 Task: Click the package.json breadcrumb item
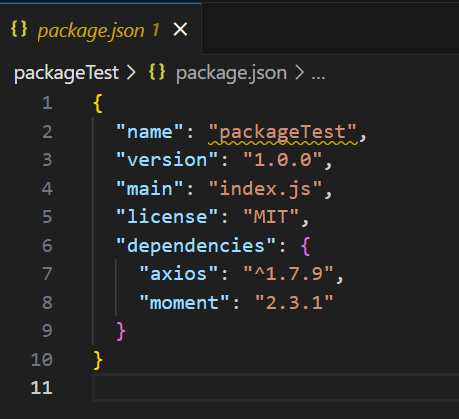tap(231, 73)
